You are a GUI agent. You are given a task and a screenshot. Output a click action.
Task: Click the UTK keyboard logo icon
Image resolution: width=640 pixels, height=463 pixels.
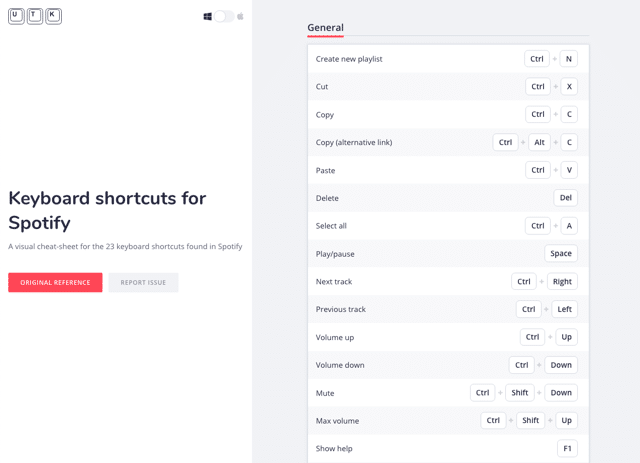(35, 16)
